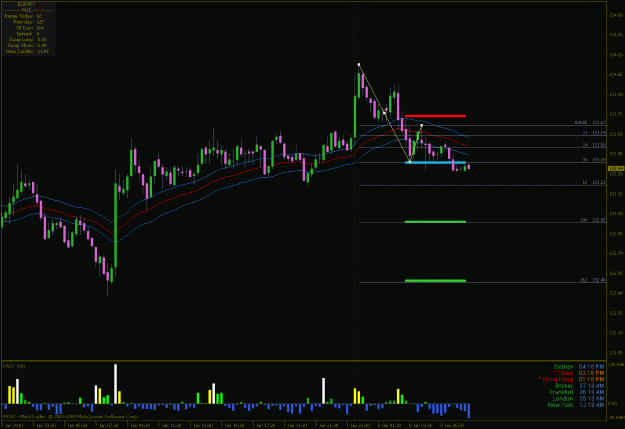625x429 pixels.
Task: Click the lower green target line at level 162
Action: click(435, 281)
